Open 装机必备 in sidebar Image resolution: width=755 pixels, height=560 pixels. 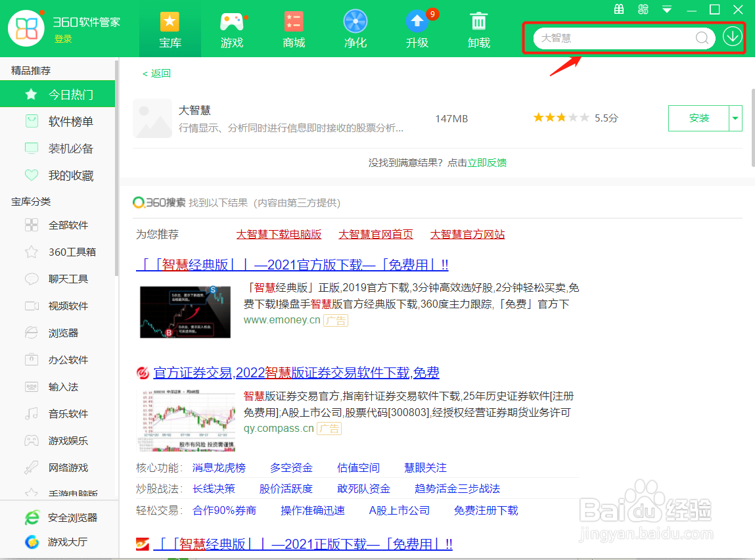pyautogui.click(x=58, y=149)
